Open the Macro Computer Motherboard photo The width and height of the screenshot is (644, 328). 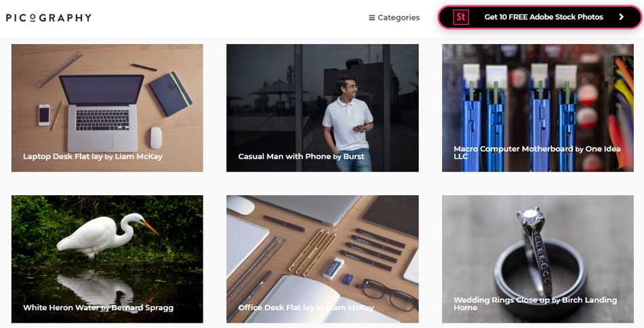pyautogui.click(x=538, y=108)
